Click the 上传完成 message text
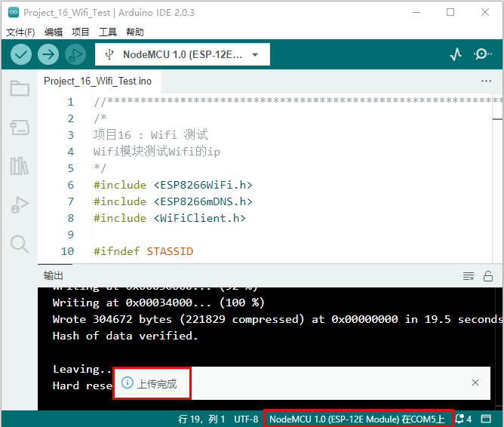This screenshot has width=504, height=427. click(157, 384)
